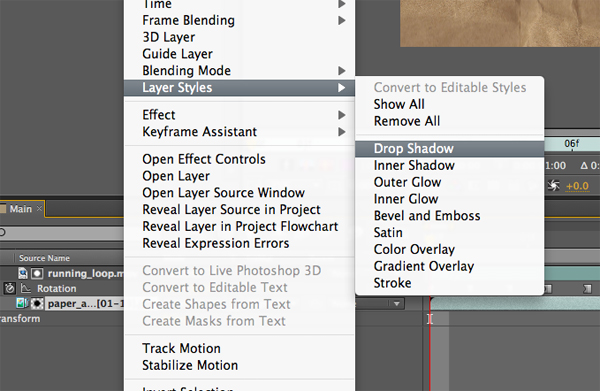Click the movie file icon beside running_loop

[x=23, y=273]
